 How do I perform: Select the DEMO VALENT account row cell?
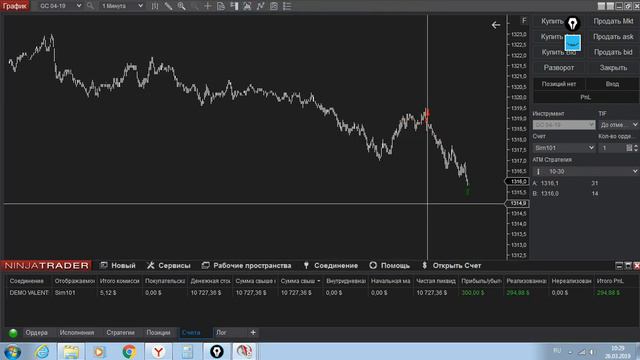coord(29,293)
